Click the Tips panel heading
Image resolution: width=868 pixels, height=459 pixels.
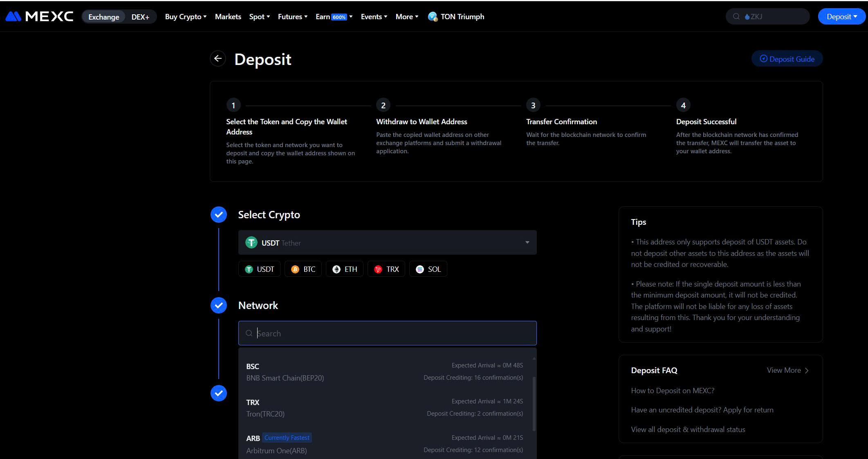click(638, 222)
